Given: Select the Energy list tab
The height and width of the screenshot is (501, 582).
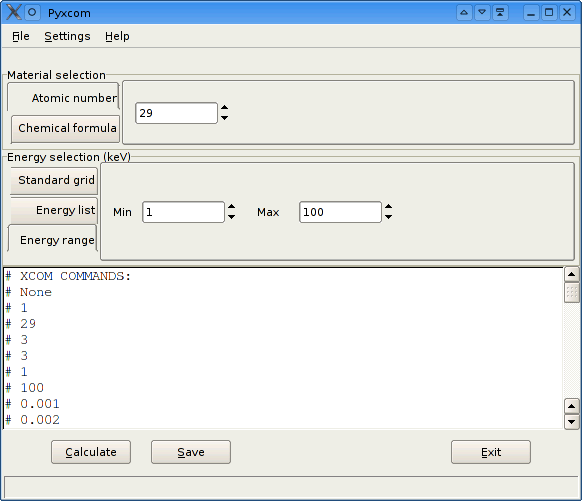Looking at the screenshot, I should (54, 210).
